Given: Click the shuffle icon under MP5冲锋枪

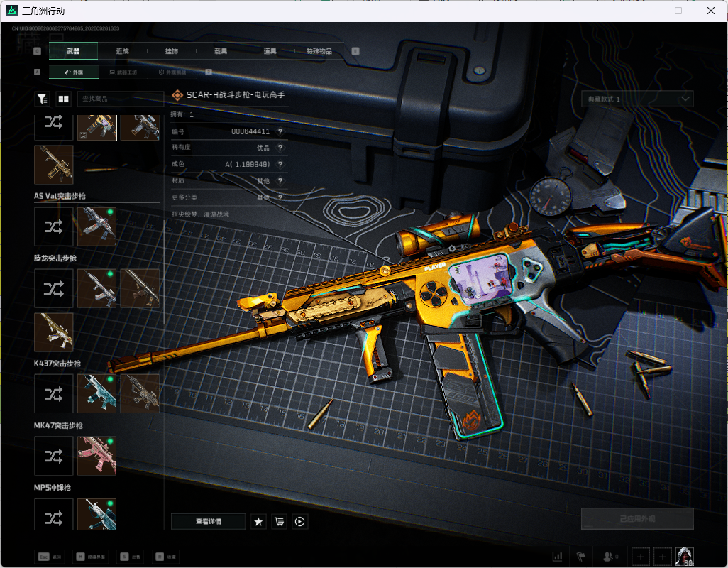Looking at the screenshot, I should [x=54, y=515].
